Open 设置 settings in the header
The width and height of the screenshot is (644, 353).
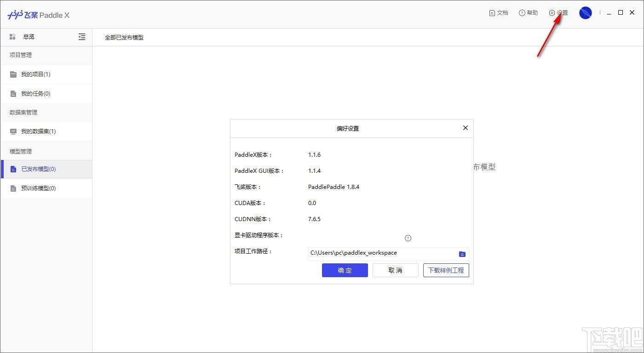pyautogui.click(x=558, y=13)
